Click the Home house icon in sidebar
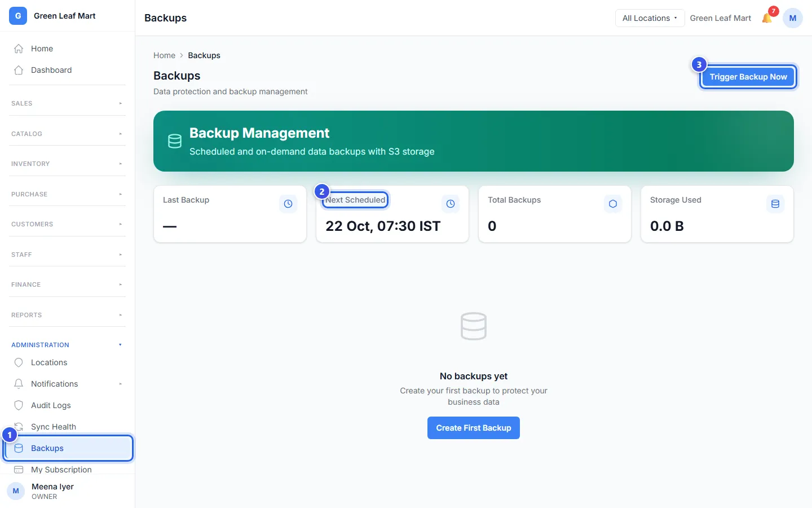 pyautogui.click(x=19, y=49)
